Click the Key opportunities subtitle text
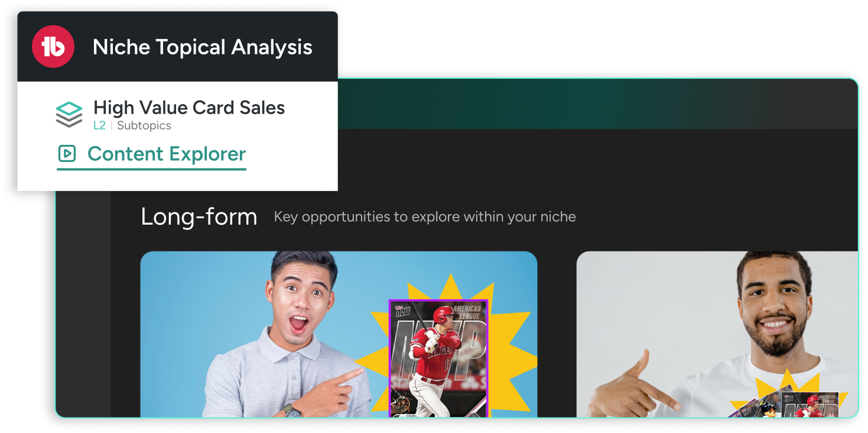868x433 pixels. 425,217
